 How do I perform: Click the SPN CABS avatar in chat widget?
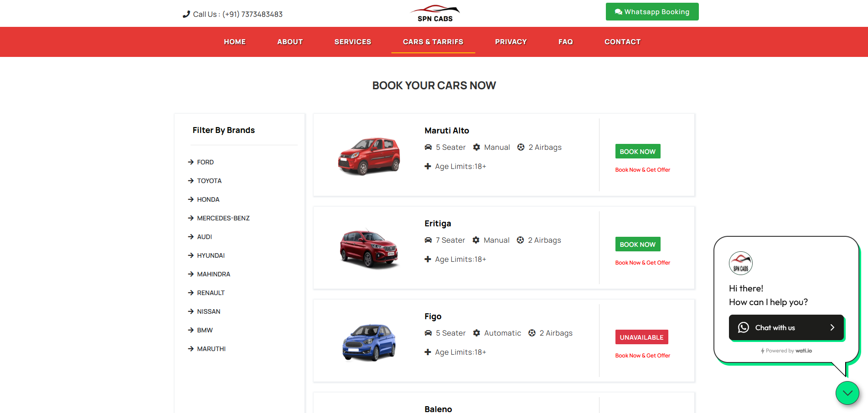click(x=740, y=263)
